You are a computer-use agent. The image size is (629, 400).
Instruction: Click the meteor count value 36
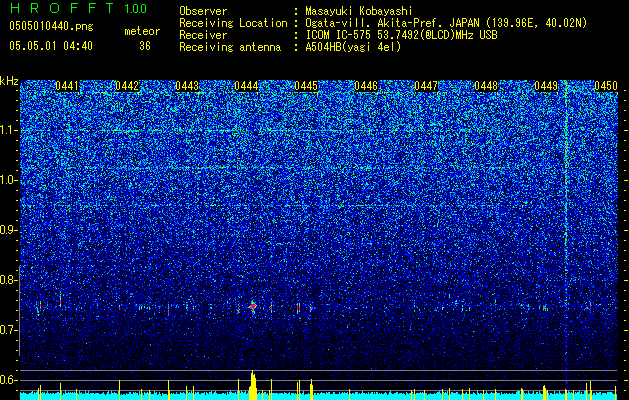[x=145, y=46]
